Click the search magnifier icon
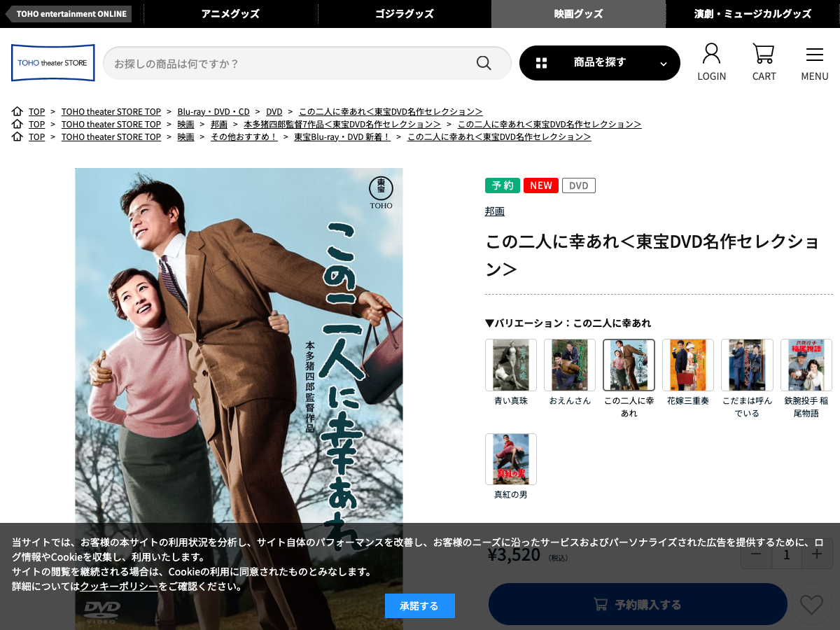The image size is (840, 630). 484,63
